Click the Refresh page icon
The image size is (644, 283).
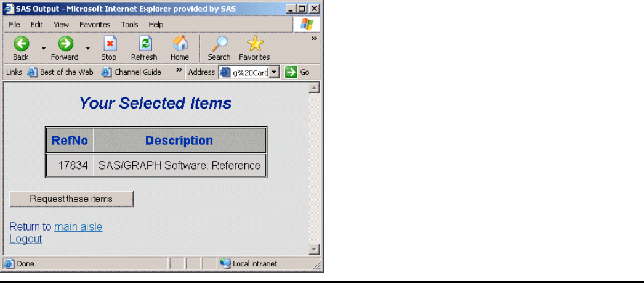click(x=145, y=44)
